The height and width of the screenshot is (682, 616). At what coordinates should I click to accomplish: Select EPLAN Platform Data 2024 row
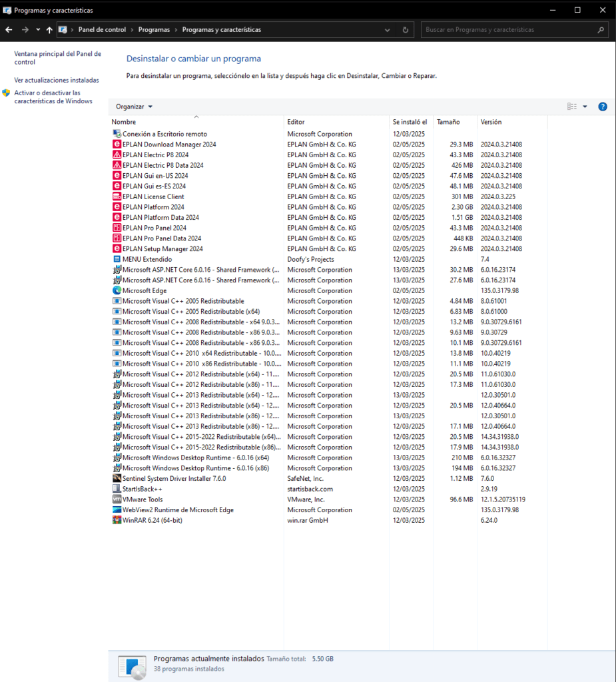328,218
